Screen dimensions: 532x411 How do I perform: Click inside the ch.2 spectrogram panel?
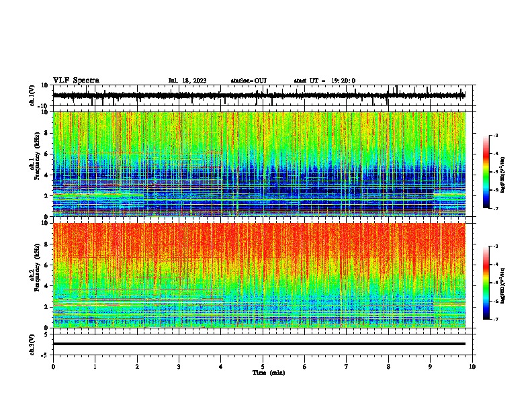pos(259,275)
